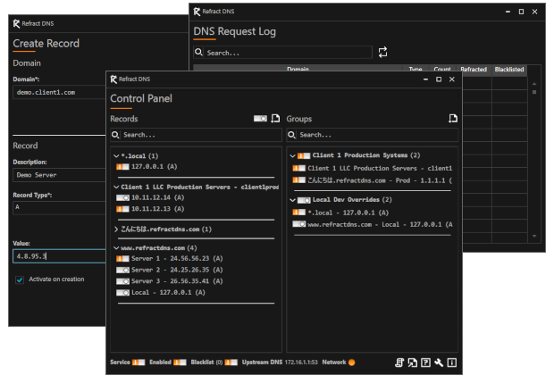Screen dimensions: 554x392
Task: Collapse Local Dev Overrides group
Action: click(x=292, y=200)
